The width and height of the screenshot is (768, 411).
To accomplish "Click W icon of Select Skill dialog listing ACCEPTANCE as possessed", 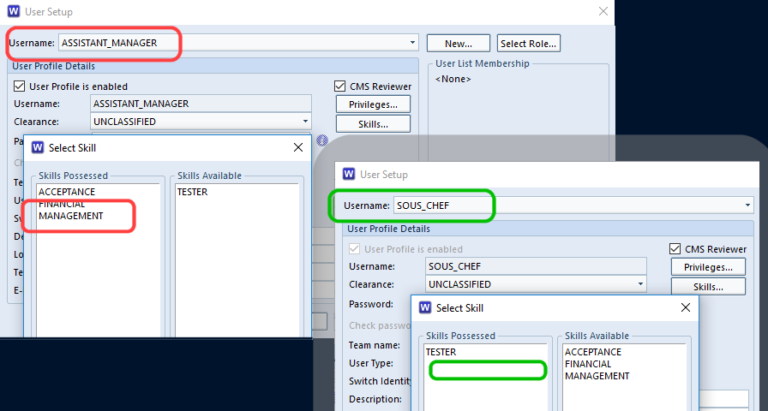I will click(x=38, y=148).
